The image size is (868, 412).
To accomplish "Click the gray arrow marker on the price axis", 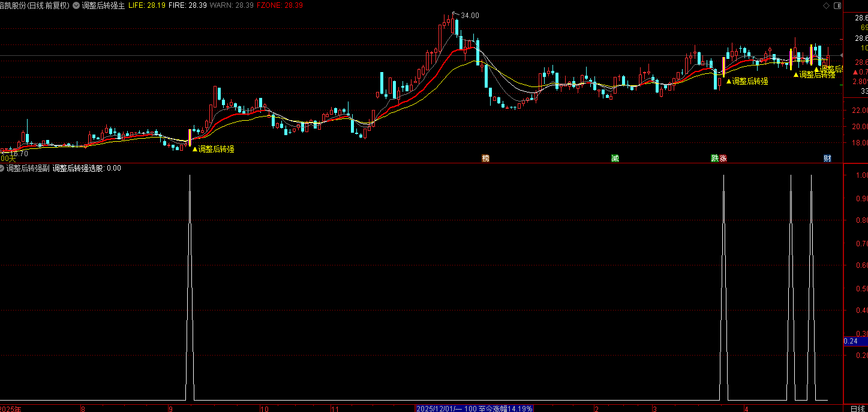I will point(840,56).
